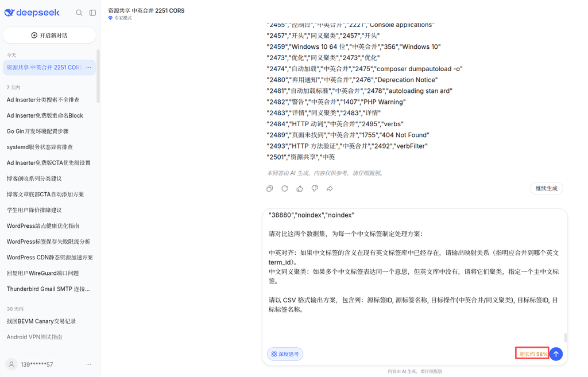The width and height of the screenshot is (588, 377).
Task: Open options menu for 资源共享 中英合并 chat
Action: click(x=88, y=68)
